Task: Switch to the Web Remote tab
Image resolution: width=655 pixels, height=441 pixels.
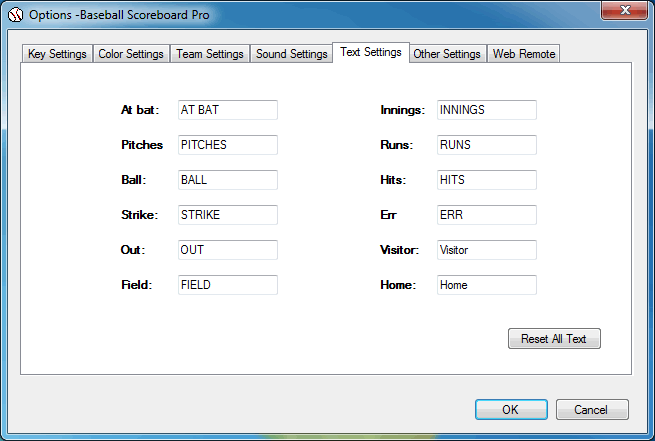Action: point(523,54)
